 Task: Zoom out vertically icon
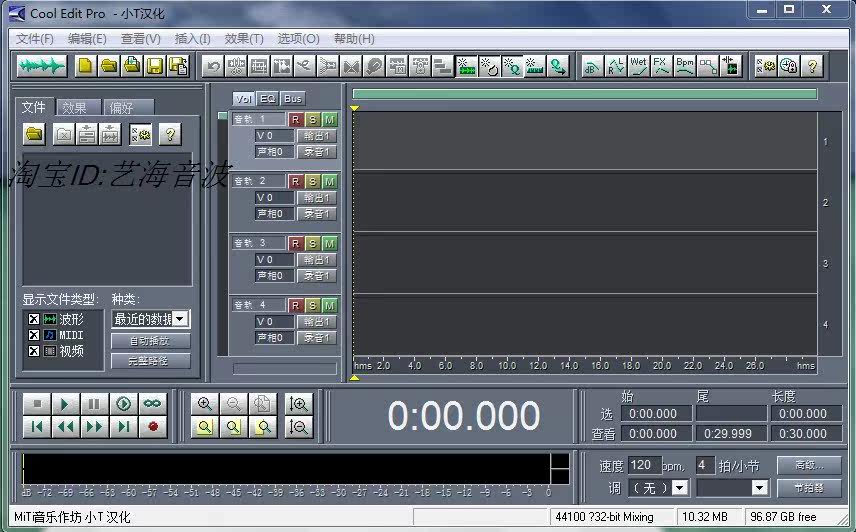[299, 427]
